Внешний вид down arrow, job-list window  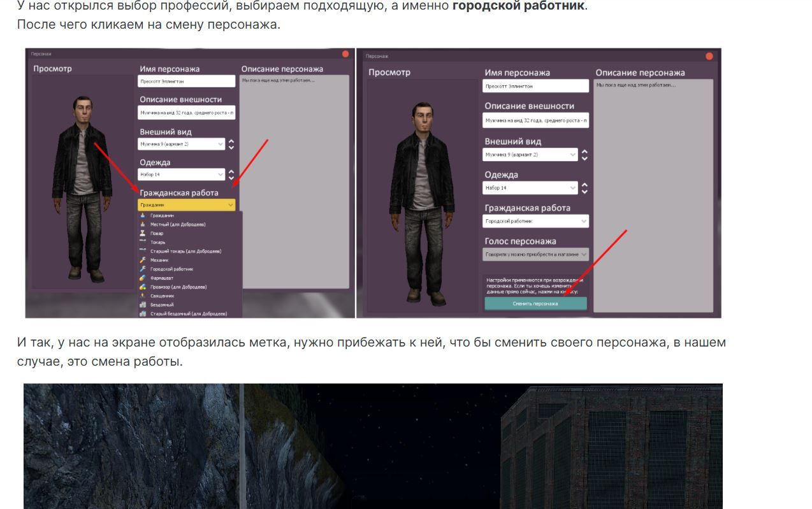click(231, 147)
